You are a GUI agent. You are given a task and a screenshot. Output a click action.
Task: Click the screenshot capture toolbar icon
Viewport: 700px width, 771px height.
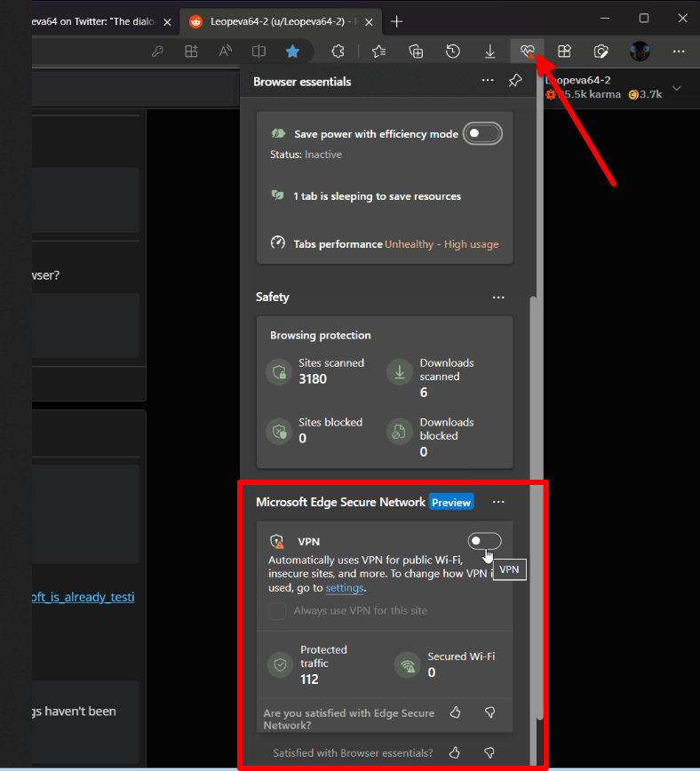point(601,52)
